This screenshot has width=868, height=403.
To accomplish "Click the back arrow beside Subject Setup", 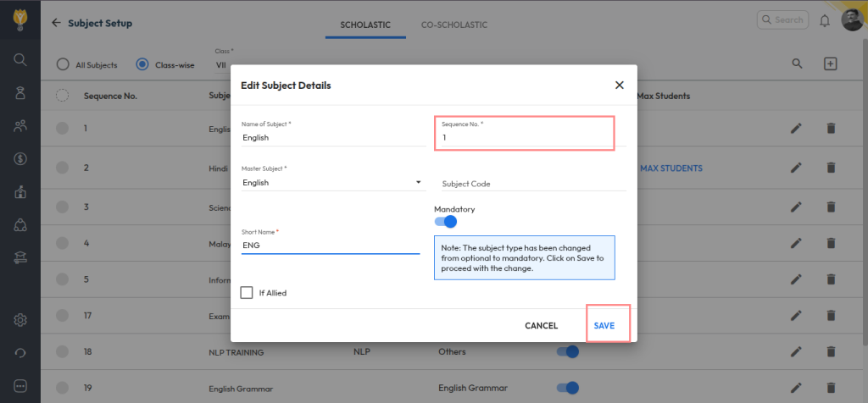I will (56, 23).
